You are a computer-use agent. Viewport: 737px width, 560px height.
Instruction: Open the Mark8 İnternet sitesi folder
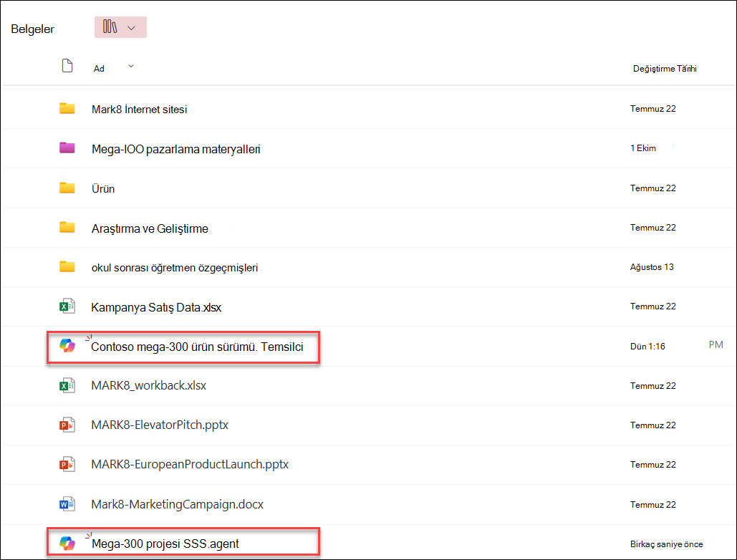(139, 110)
